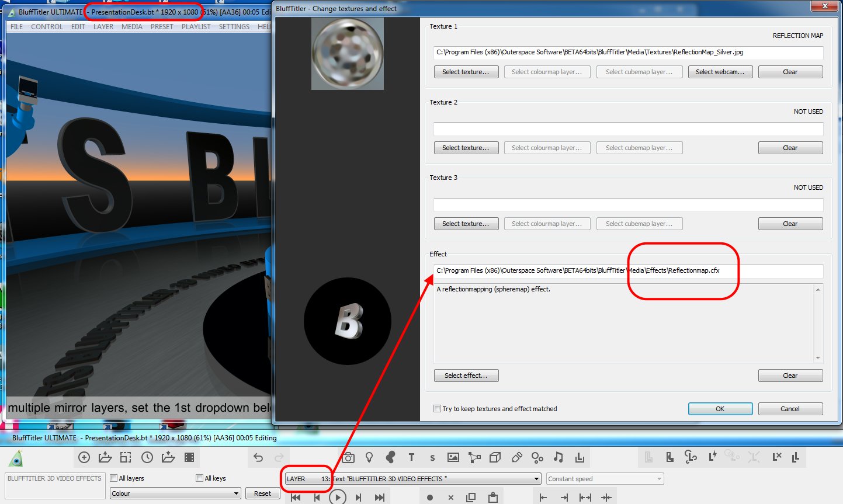Click the stretch keys outward arrows icon
This screenshot has height=504, width=843.
pyautogui.click(x=585, y=498)
